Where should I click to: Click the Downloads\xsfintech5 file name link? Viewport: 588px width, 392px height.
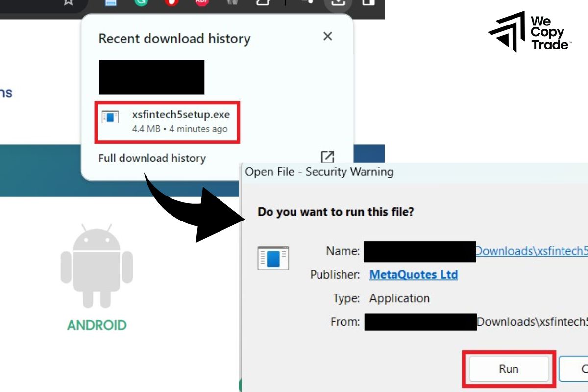click(x=531, y=251)
